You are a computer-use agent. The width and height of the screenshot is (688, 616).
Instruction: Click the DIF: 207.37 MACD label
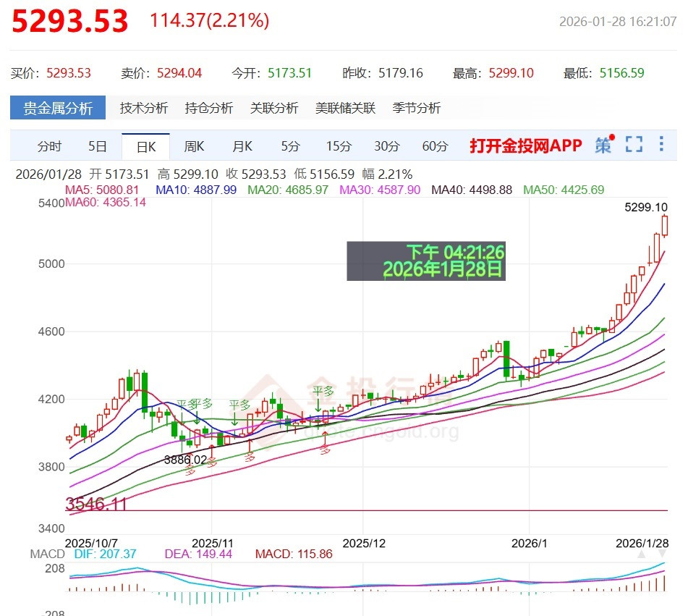click(106, 554)
